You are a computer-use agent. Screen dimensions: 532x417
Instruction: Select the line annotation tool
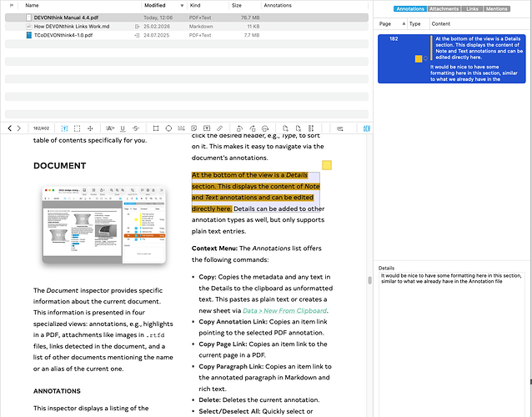(181, 128)
